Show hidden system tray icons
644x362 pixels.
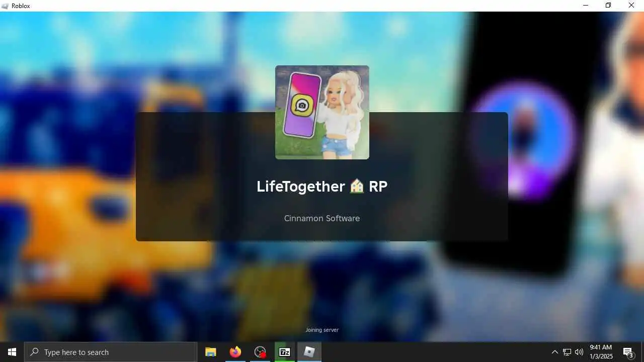(x=555, y=352)
